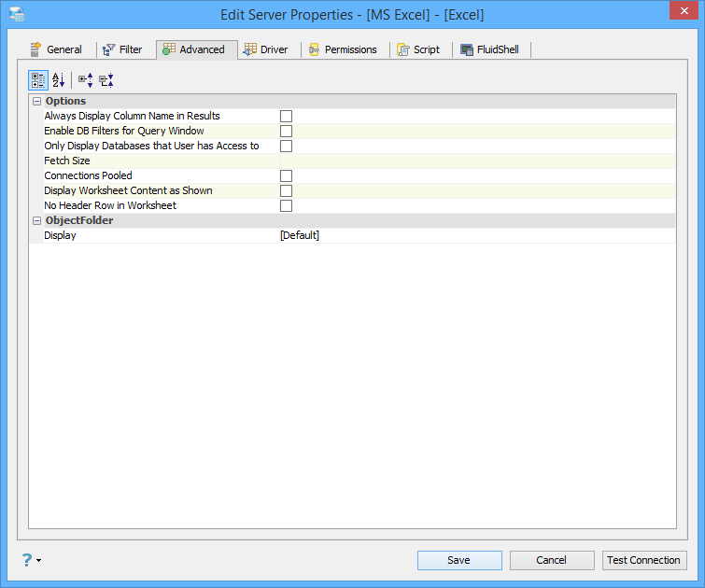Image resolution: width=705 pixels, height=588 pixels.
Task: Enable Always Display Column Name in Results
Action: pos(286,116)
